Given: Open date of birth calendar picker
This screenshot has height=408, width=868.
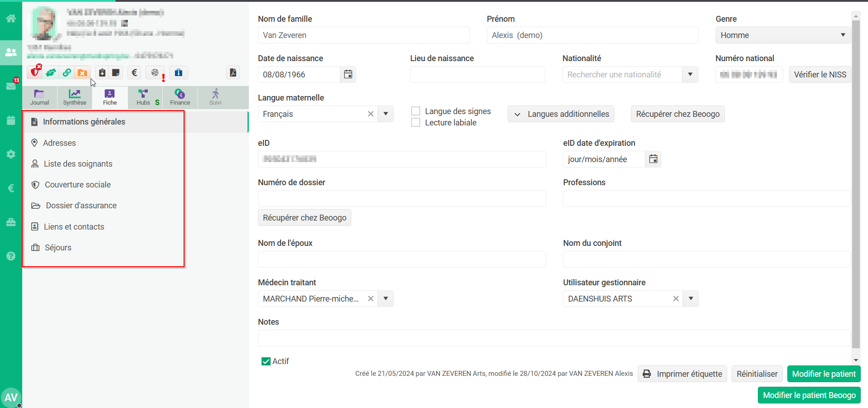Looking at the screenshot, I should 348,74.
